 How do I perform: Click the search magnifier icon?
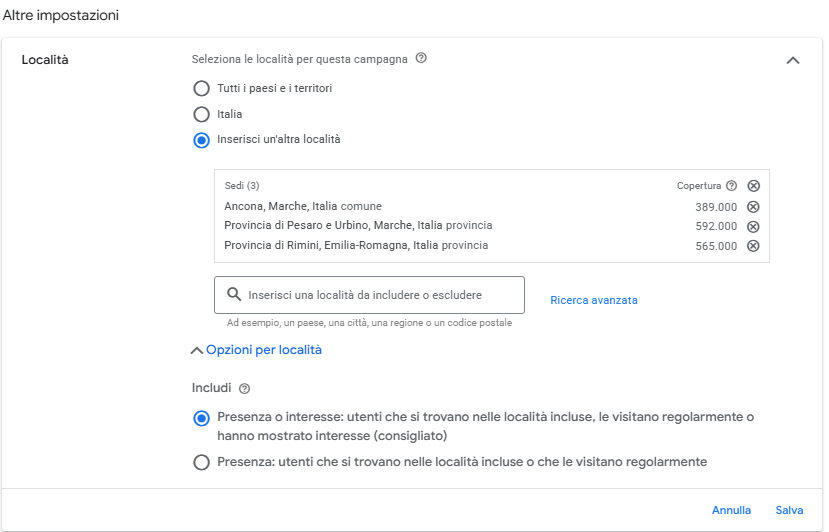point(234,295)
